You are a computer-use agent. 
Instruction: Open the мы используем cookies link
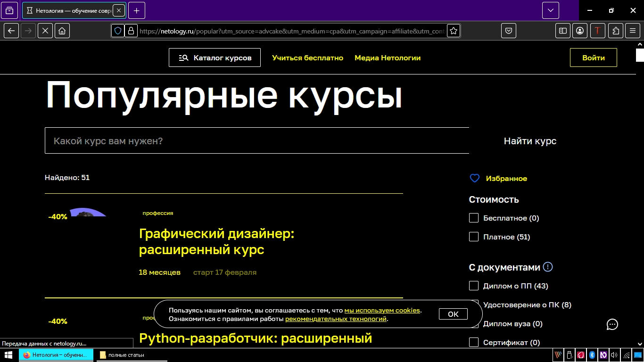click(x=382, y=310)
